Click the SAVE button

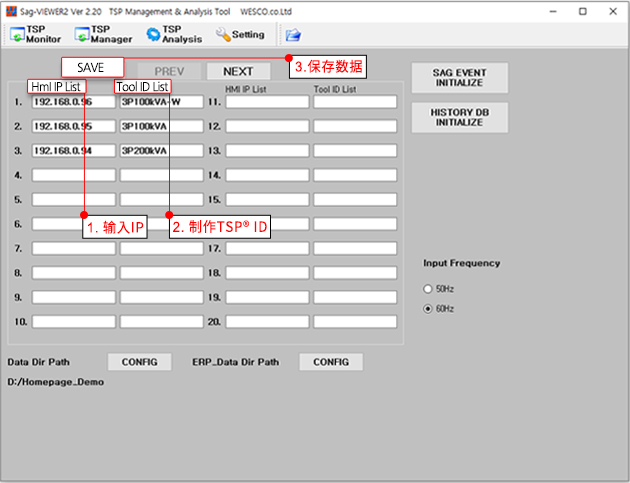pyautogui.click(x=91, y=67)
